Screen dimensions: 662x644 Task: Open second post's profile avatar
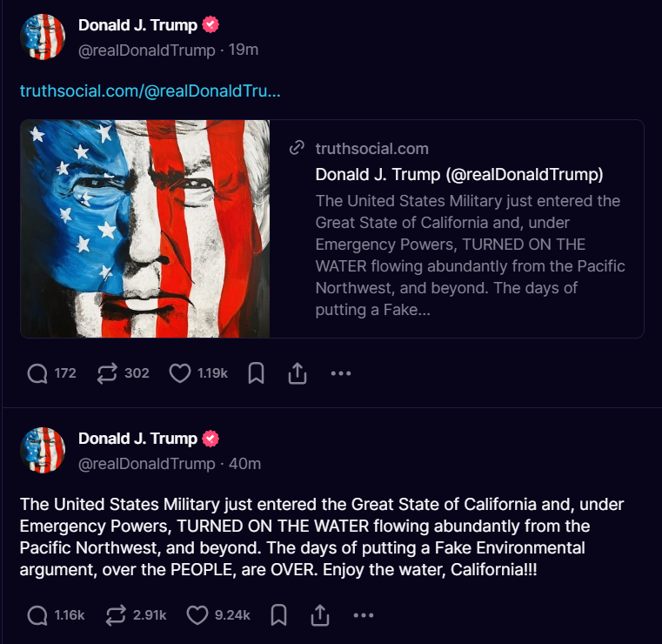[x=43, y=450]
